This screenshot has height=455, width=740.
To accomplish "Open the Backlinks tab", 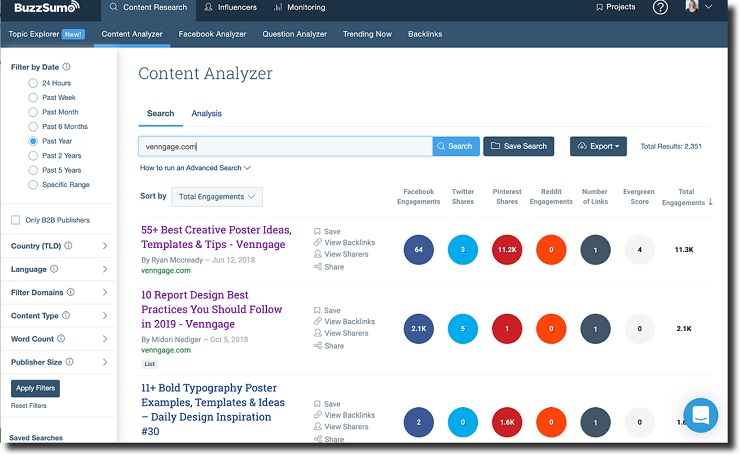I will [425, 34].
